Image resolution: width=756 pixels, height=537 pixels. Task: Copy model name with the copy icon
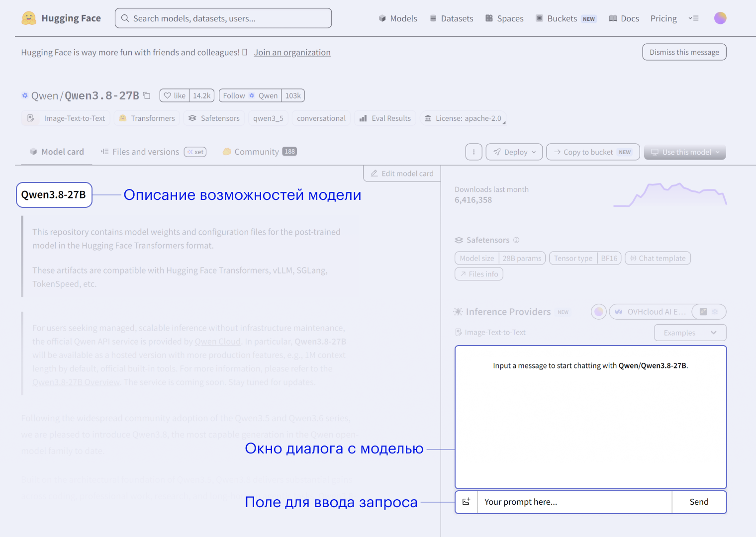[x=147, y=95]
